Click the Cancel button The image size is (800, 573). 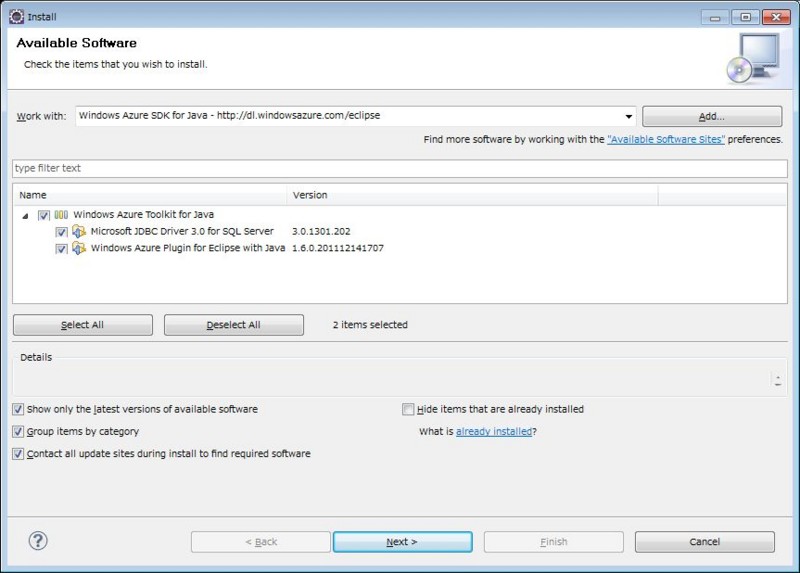(x=705, y=542)
